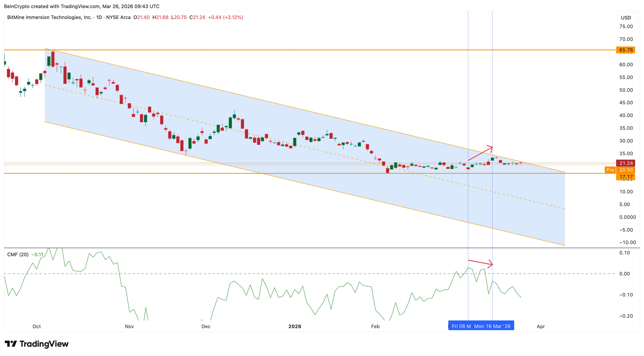
Task: Click the USD currency button
Action: [626, 18]
